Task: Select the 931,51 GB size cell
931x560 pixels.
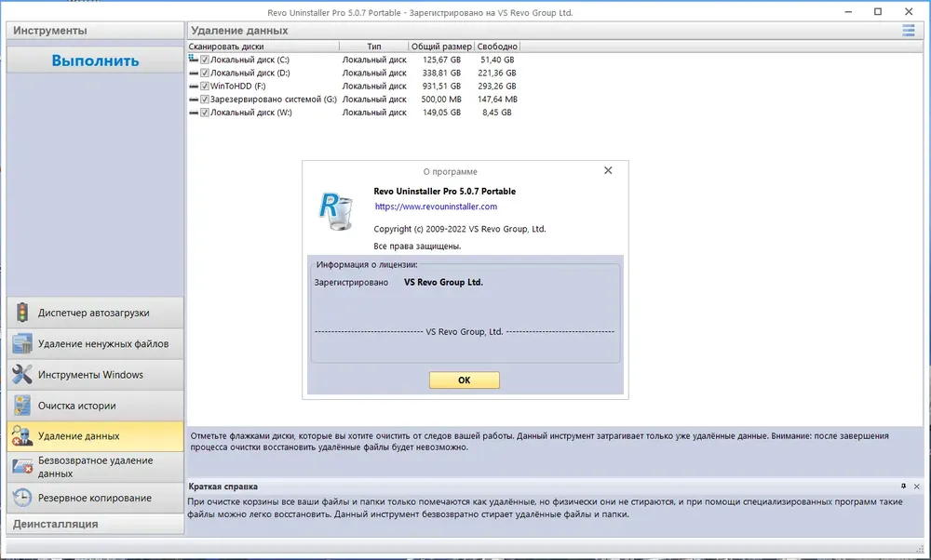Action: 441,86
